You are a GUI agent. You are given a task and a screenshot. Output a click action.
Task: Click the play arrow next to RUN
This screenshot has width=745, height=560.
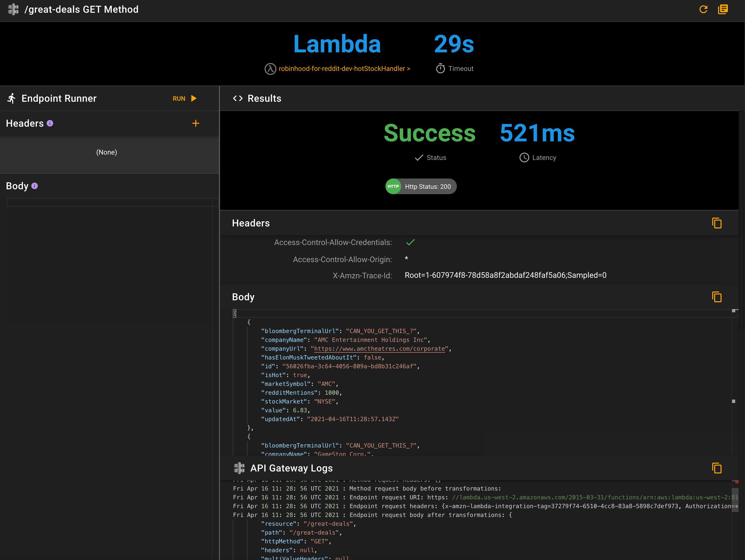click(x=194, y=98)
